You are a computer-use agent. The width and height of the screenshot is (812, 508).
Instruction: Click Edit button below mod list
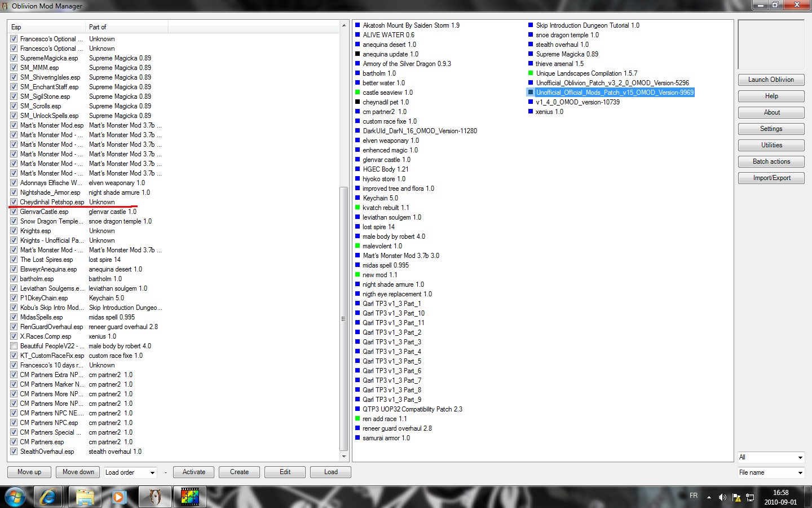coord(285,472)
